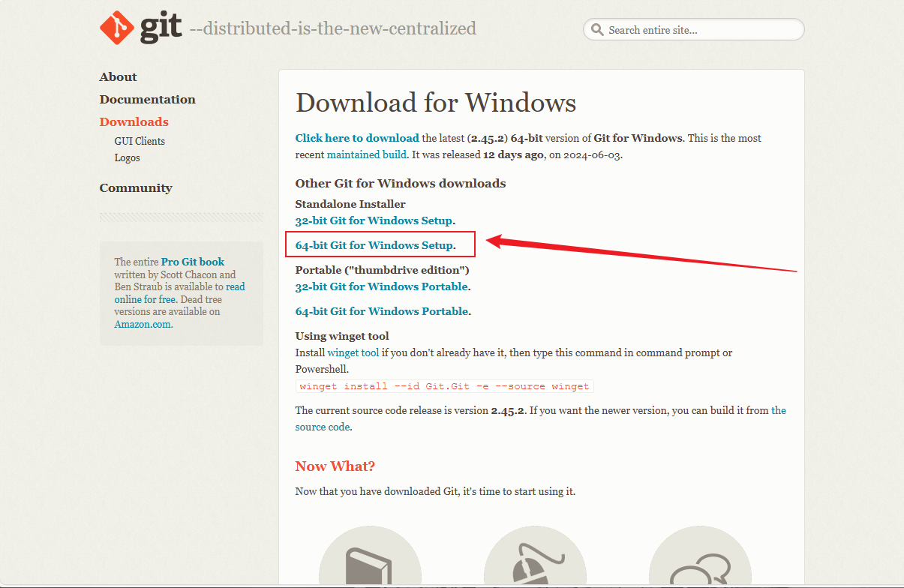The image size is (904, 588).
Task: Open GUI Clients sub-page
Action: [140, 141]
